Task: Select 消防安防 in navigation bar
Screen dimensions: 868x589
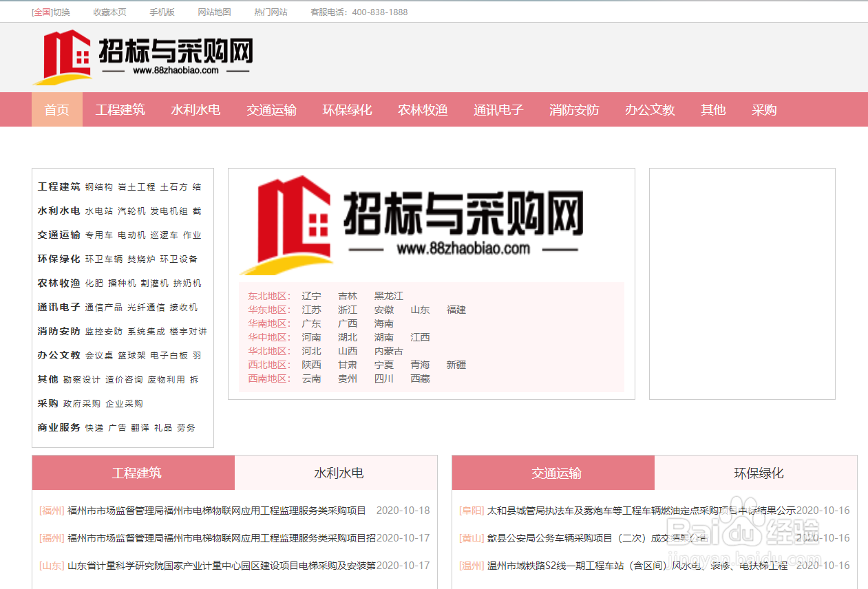Action: [574, 109]
